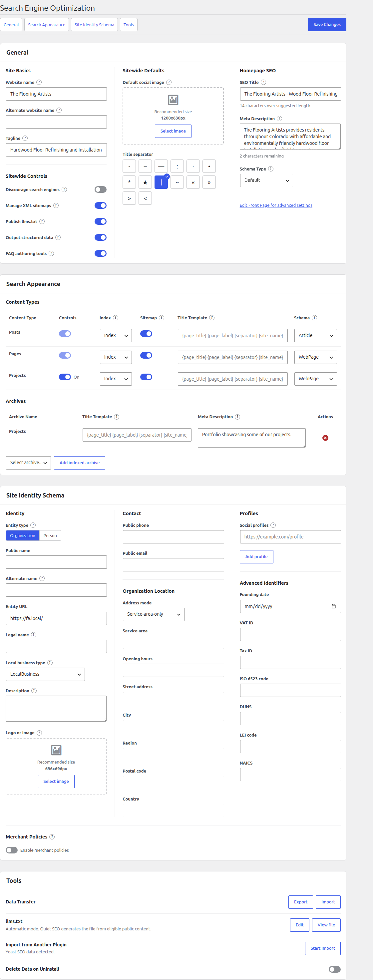This screenshot has width=373, height=980.
Task: Show help for Publish llms.txt
Action: pyautogui.click(x=42, y=221)
